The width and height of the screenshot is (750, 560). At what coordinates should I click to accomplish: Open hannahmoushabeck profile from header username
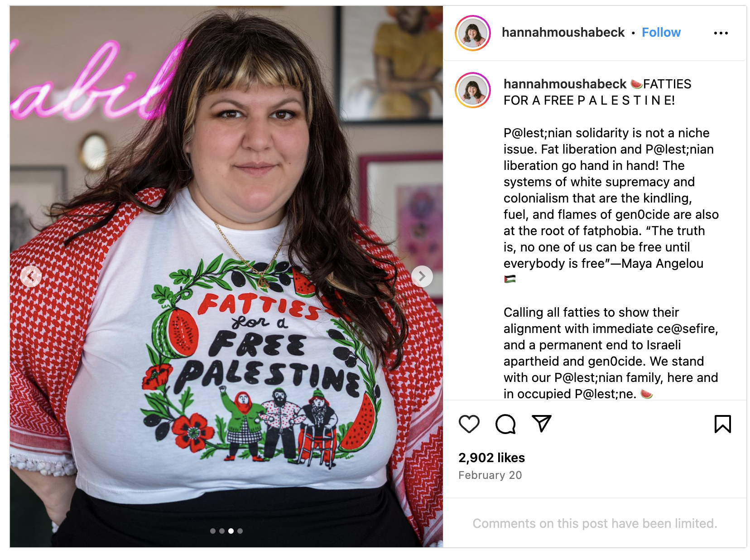563,33
